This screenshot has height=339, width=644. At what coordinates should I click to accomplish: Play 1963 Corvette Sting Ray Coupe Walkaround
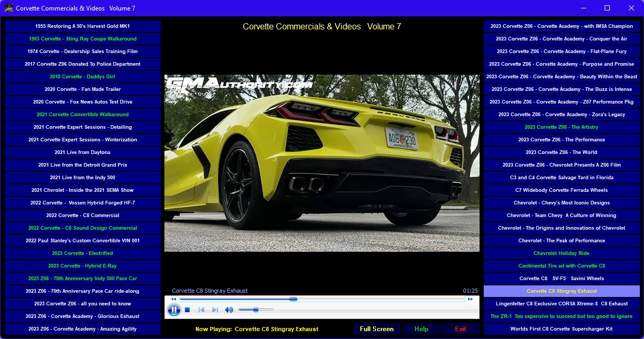[x=82, y=39]
